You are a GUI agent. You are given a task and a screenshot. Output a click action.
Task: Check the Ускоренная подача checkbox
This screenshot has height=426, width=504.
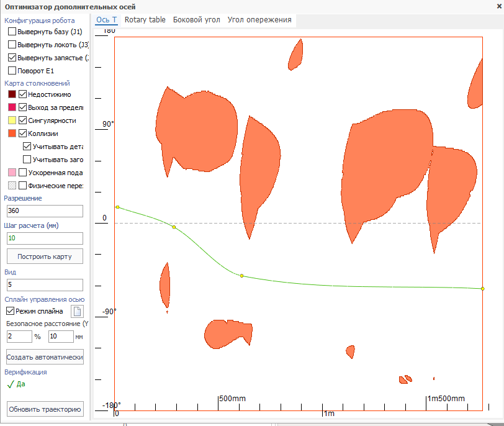pyautogui.click(x=23, y=172)
